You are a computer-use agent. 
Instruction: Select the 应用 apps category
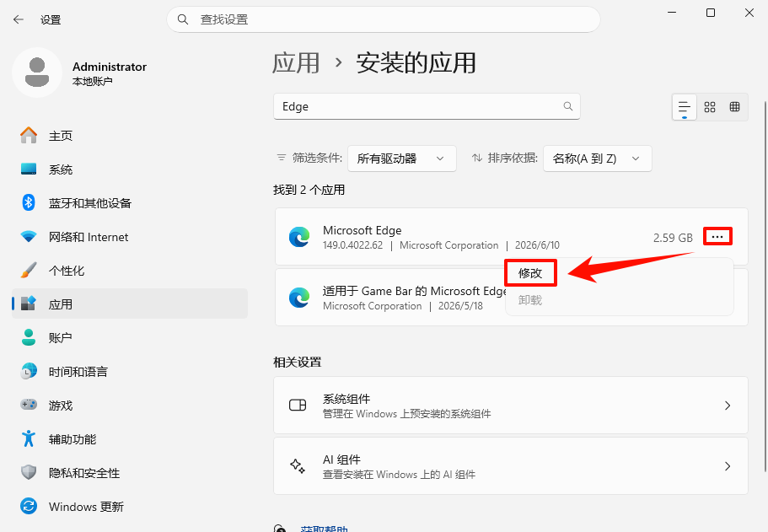click(x=130, y=304)
